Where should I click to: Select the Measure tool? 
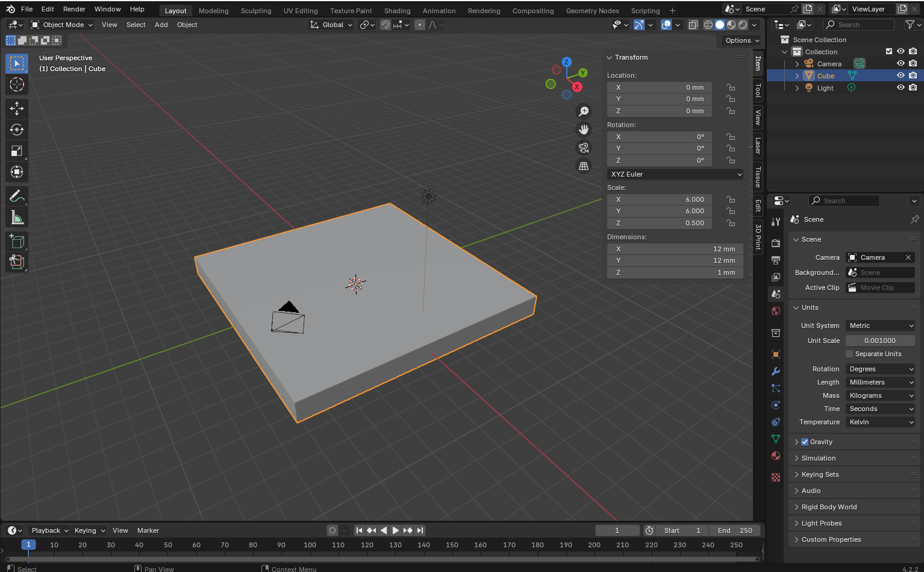17,217
